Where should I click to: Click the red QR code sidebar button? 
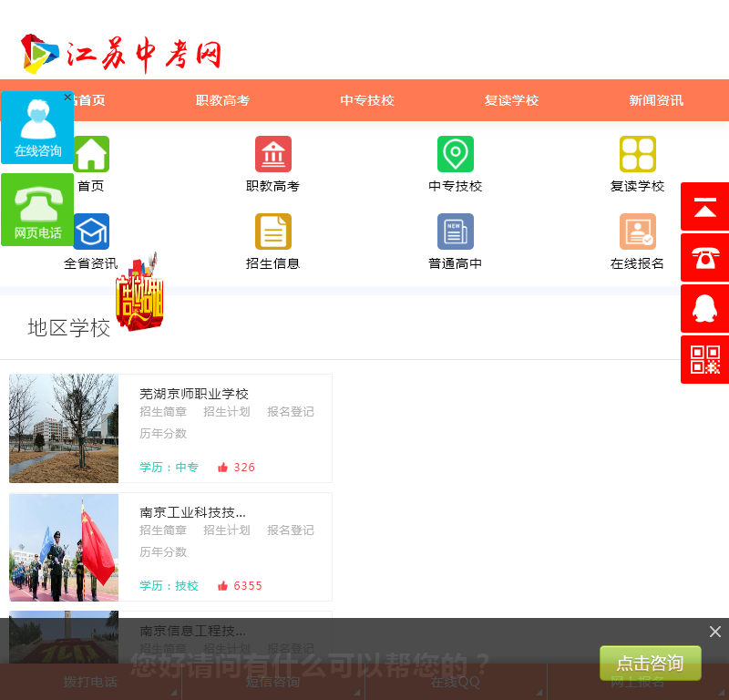[x=704, y=360]
